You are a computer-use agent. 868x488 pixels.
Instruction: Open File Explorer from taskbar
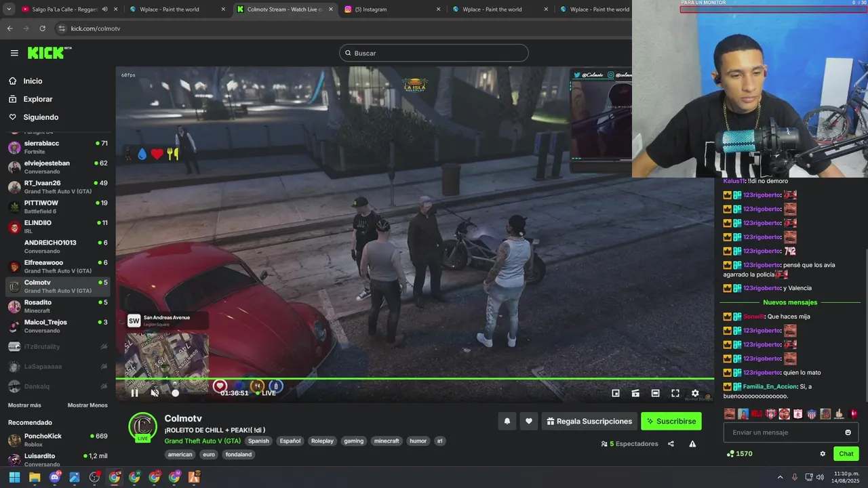35,477
